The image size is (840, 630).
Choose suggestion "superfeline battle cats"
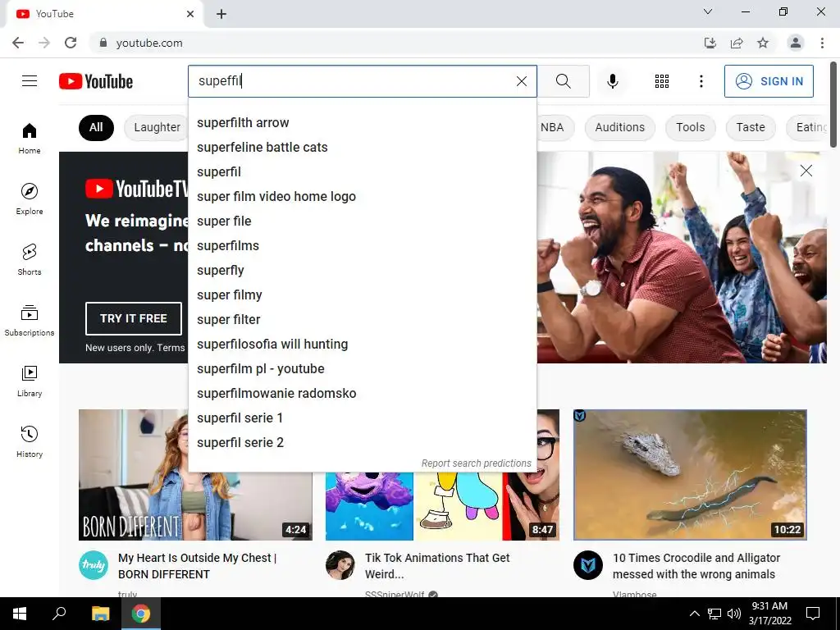pyautogui.click(x=362, y=148)
